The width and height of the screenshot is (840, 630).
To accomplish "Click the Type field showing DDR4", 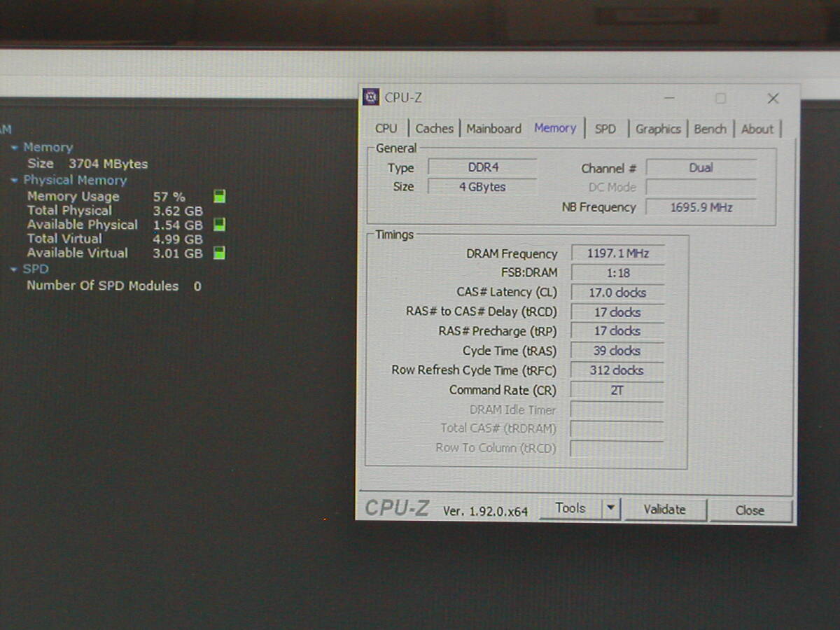I will [482, 168].
